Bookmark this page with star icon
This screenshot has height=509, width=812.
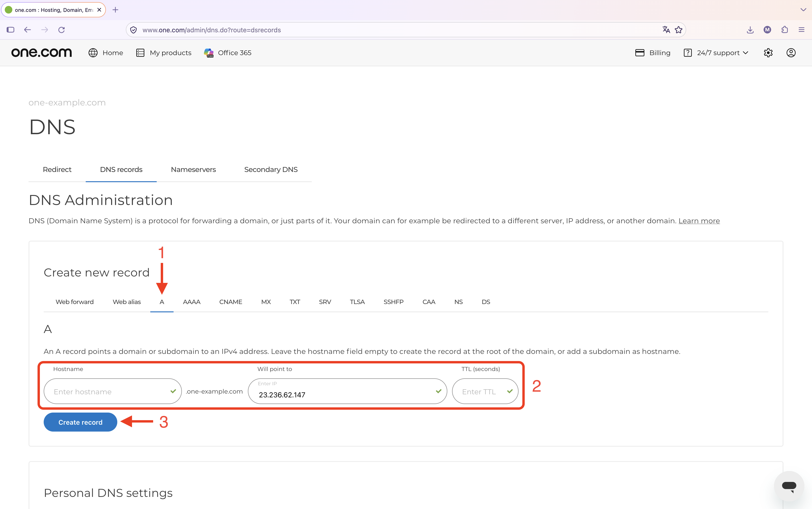pyautogui.click(x=678, y=30)
